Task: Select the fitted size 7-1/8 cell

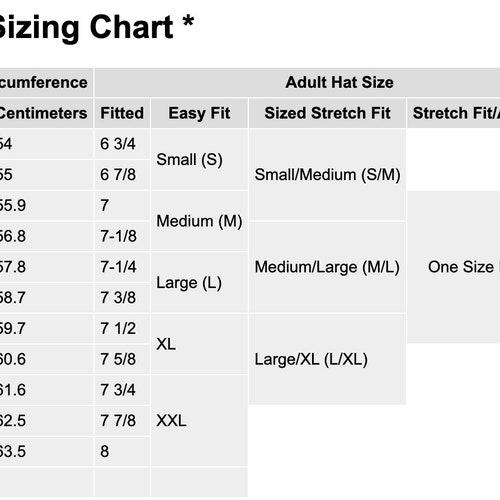Action: click(122, 236)
